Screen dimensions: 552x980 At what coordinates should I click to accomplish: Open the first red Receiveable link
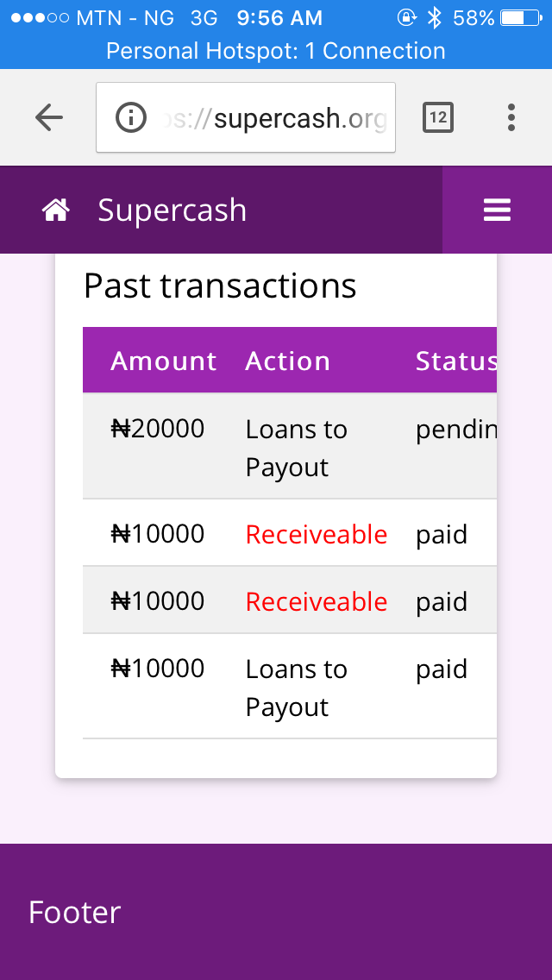point(317,534)
